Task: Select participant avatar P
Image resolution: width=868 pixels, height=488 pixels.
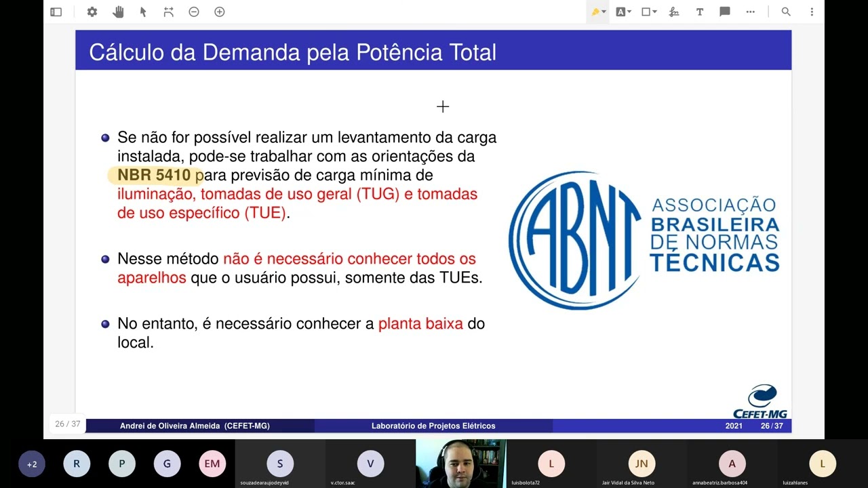Action: (x=122, y=464)
